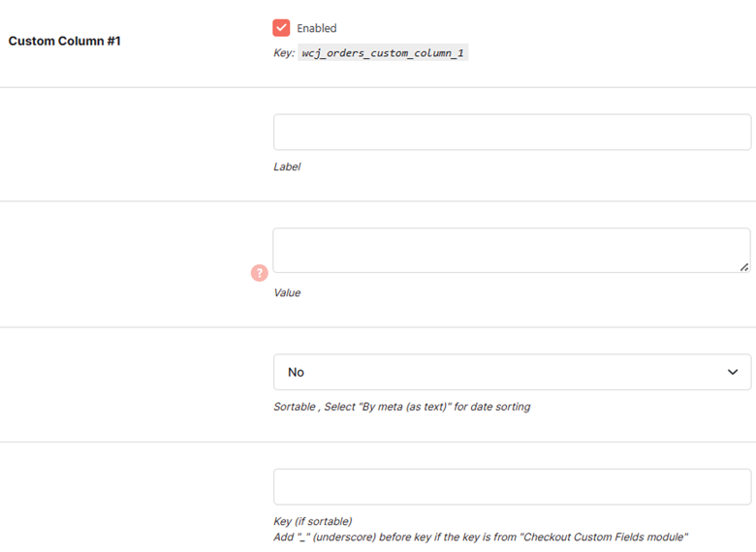Click the "Key (if sortable)" caption

coord(313,521)
